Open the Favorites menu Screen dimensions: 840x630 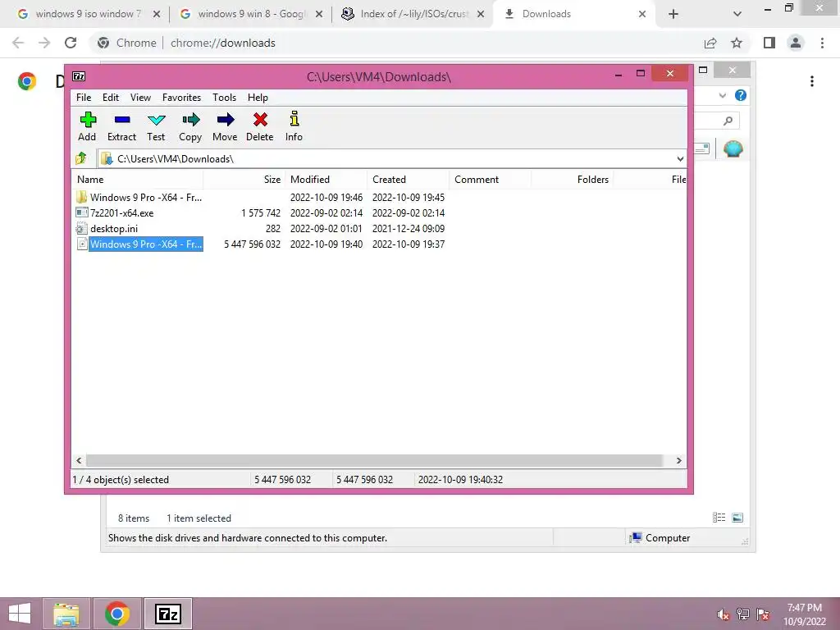181,97
